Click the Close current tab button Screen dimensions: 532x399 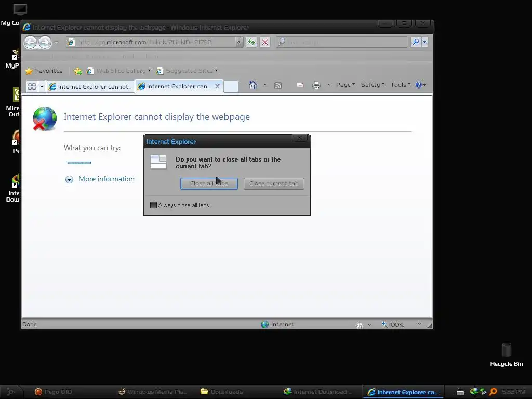[274, 183]
